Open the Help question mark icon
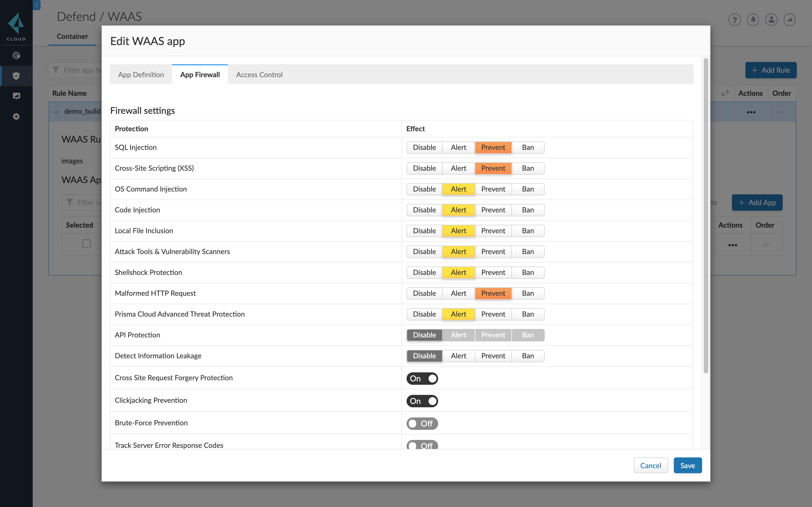 pos(734,19)
